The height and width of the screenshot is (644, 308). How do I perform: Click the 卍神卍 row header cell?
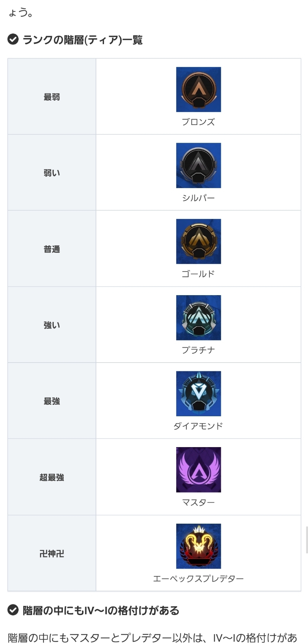point(52,553)
